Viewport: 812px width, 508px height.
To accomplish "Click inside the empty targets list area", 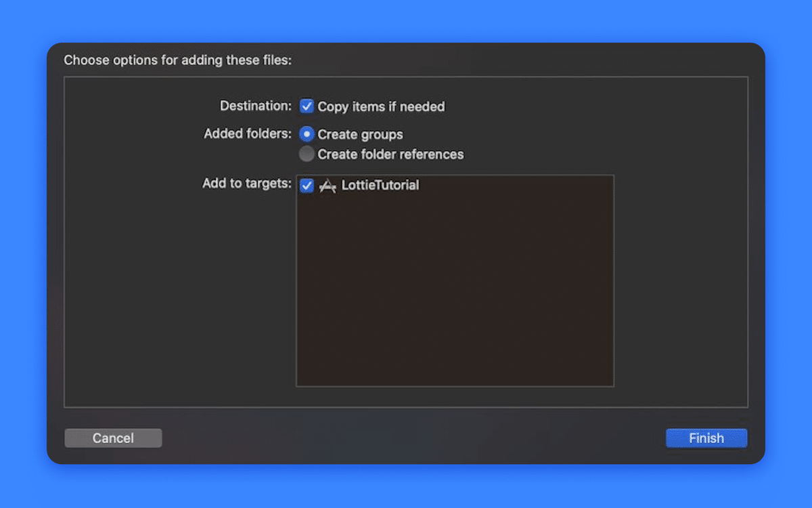I will tap(455, 291).
